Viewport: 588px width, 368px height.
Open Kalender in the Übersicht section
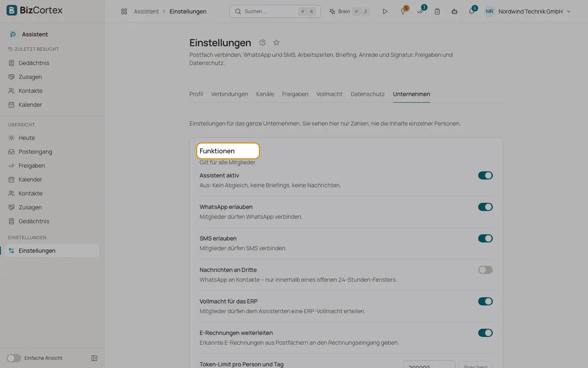(x=52, y=180)
